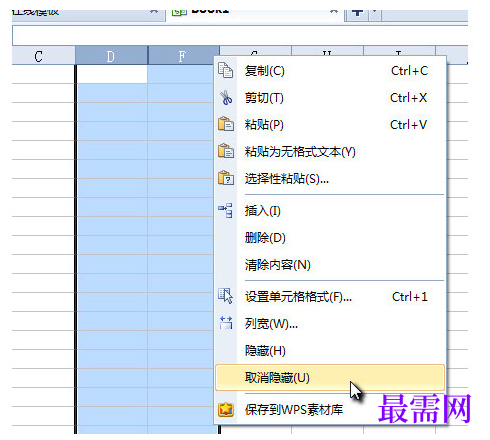Click the WPS material library star icon
490x440 pixels.
[226, 409]
